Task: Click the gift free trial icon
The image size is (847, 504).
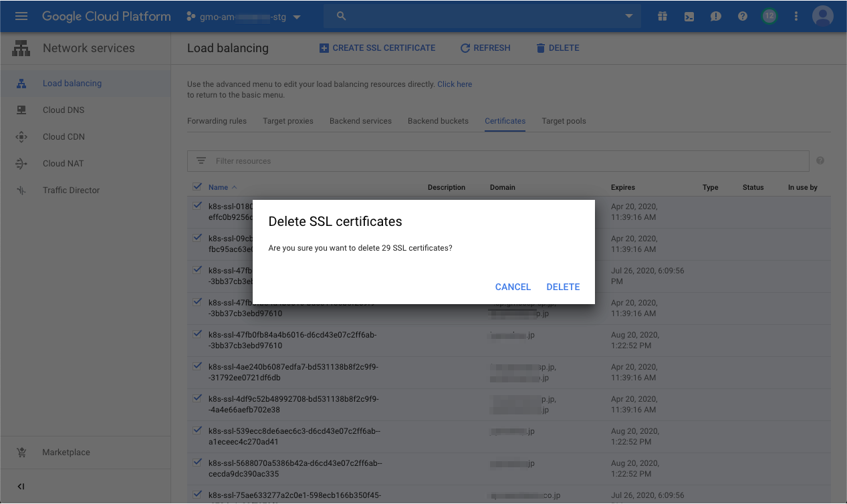Action: click(x=662, y=16)
